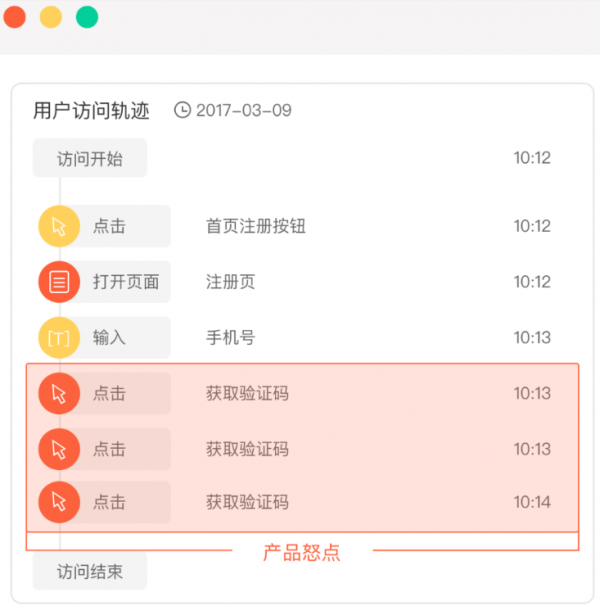This screenshot has width=600, height=606.
Task: Click the 访问开始 button
Action: tap(90, 158)
